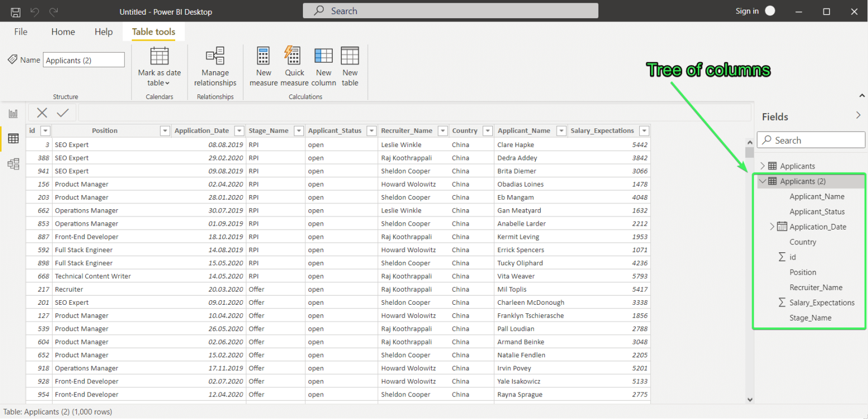Open the Help tab
This screenshot has height=419, width=868.
click(x=103, y=32)
